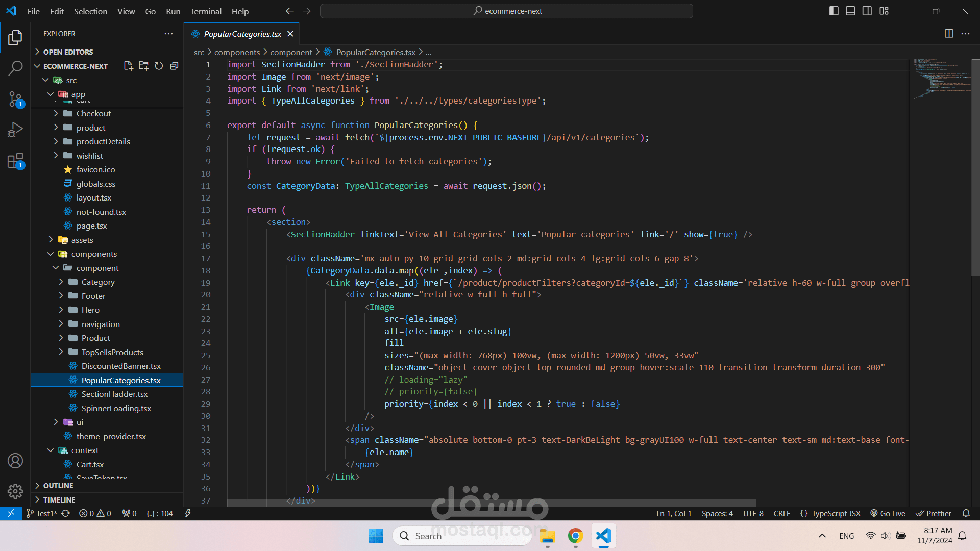Split the editor to the right
The height and width of the screenshot is (551, 980).
point(949,34)
